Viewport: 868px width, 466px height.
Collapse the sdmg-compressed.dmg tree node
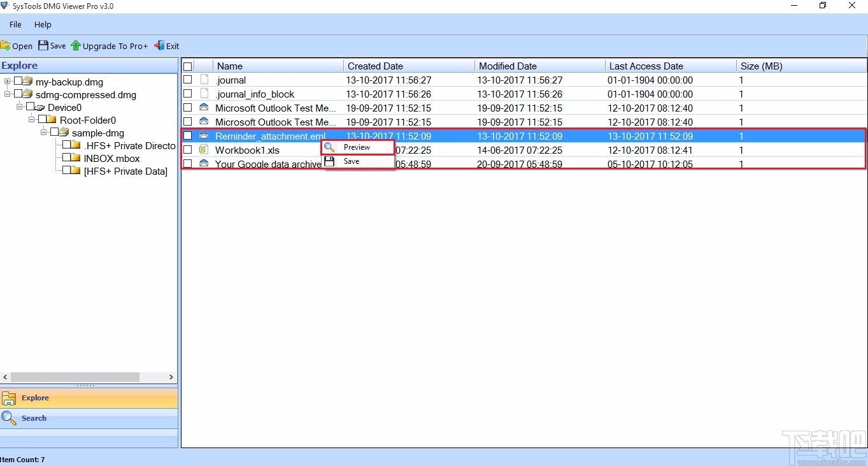point(7,94)
